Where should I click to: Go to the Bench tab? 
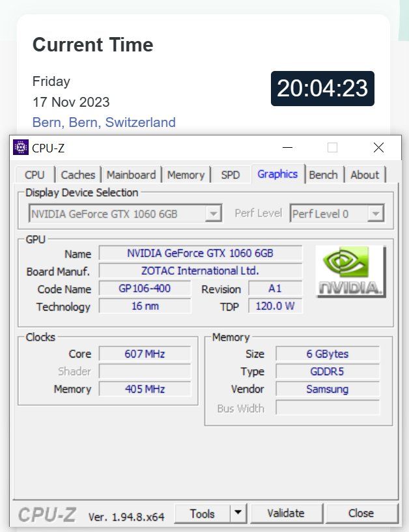[x=324, y=175]
